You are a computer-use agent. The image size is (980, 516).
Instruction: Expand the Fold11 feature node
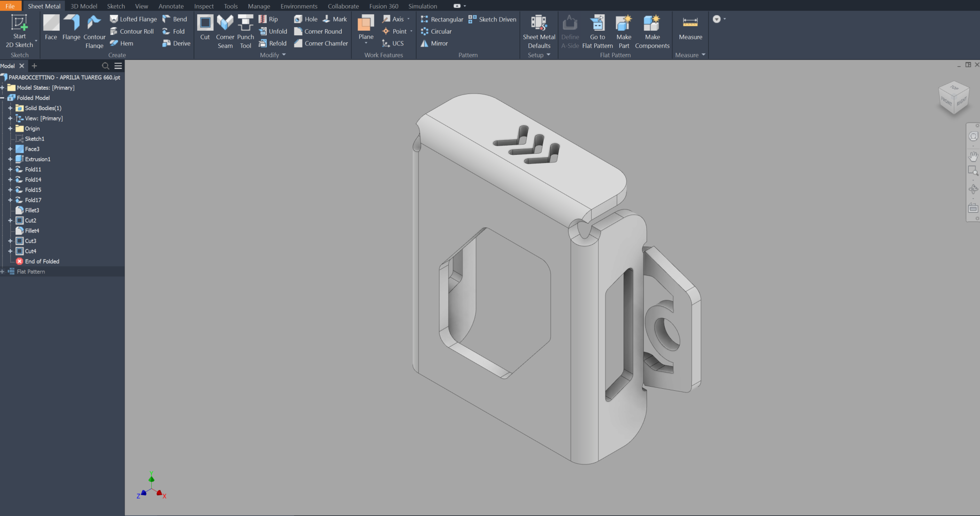pyautogui.click(x=10, y=170)
